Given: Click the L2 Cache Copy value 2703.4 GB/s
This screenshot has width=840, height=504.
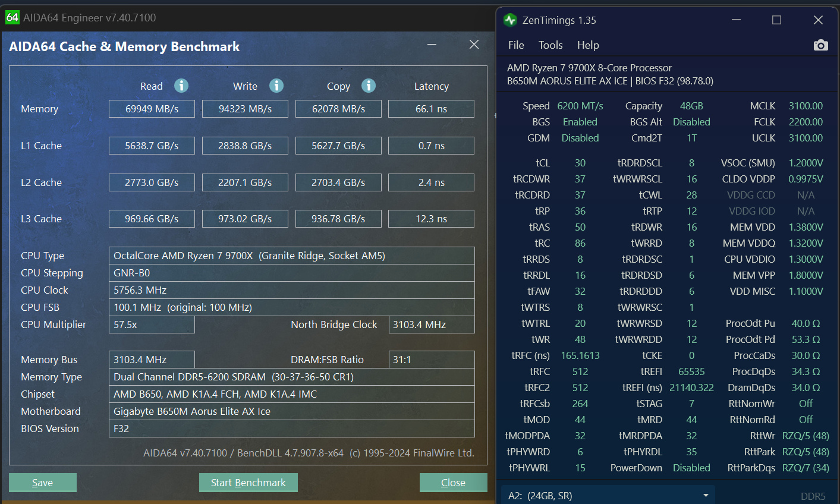Looking at the screenshot, I should point(338,182).
